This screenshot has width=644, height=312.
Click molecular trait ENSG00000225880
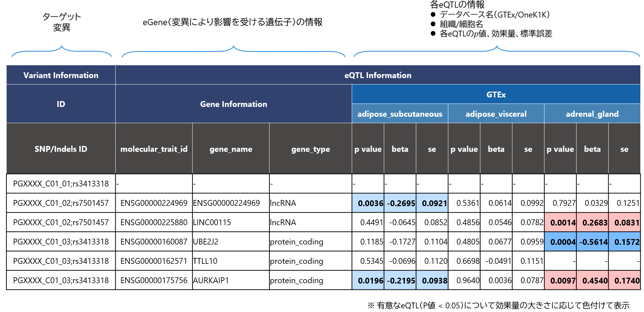coord(154,222)
